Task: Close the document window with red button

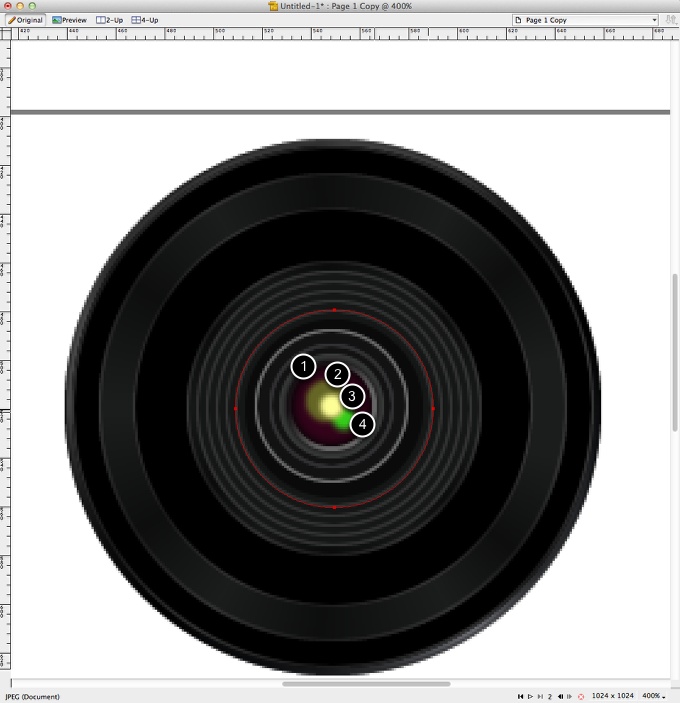Action: [8, 6]
